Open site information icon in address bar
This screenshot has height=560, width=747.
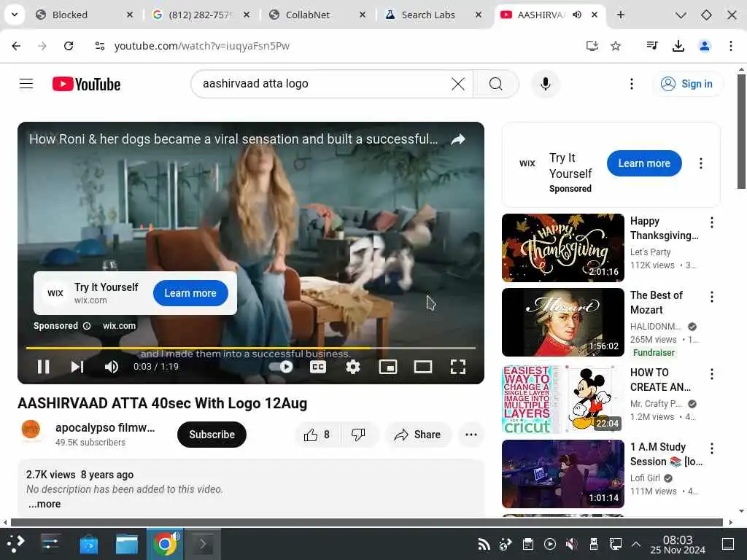click(x=99, y=46)
